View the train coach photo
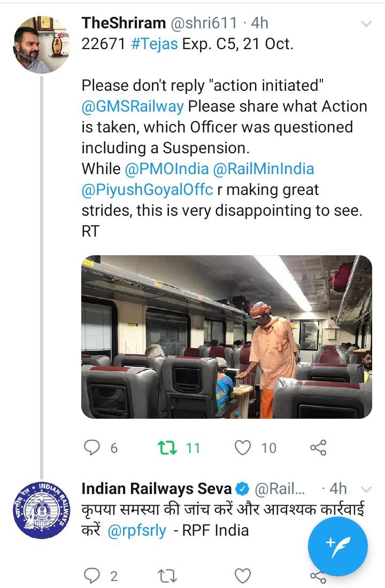 (226, 336)
